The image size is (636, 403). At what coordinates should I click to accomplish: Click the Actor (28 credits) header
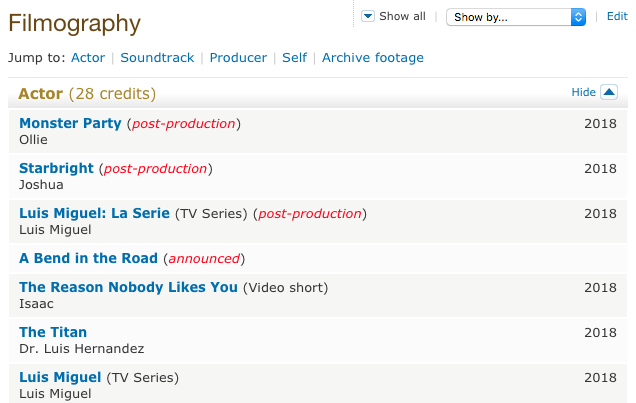pyautogui.click(x=87, y=94)
